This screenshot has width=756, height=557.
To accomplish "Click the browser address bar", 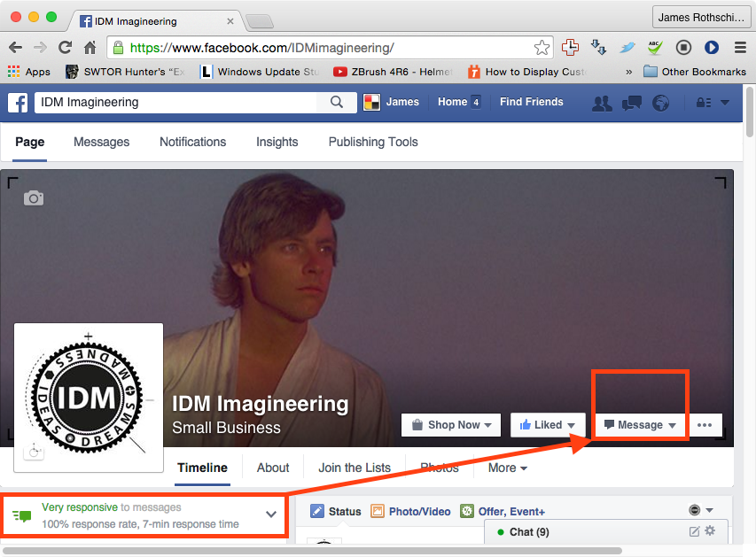I will click(331, 48).
